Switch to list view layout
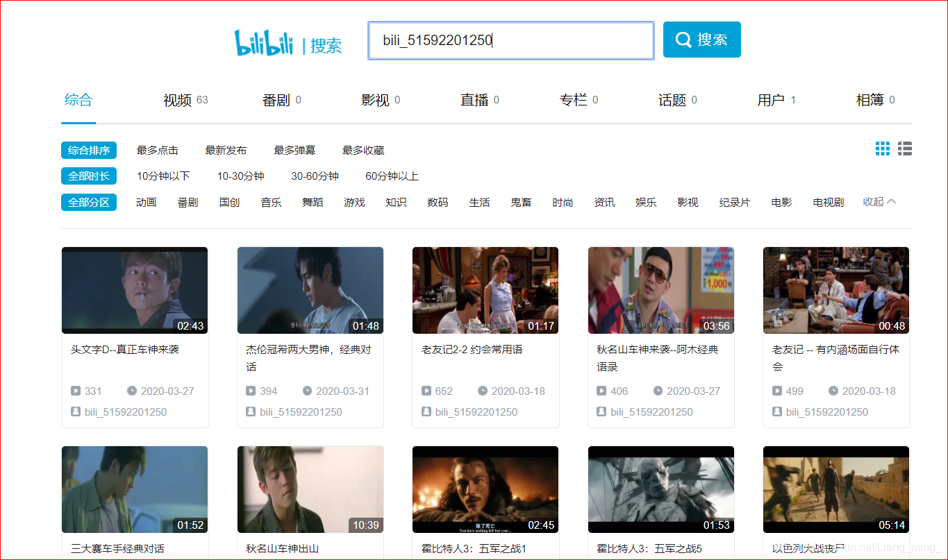The image size is (948, 560). [x=905, y=148]
